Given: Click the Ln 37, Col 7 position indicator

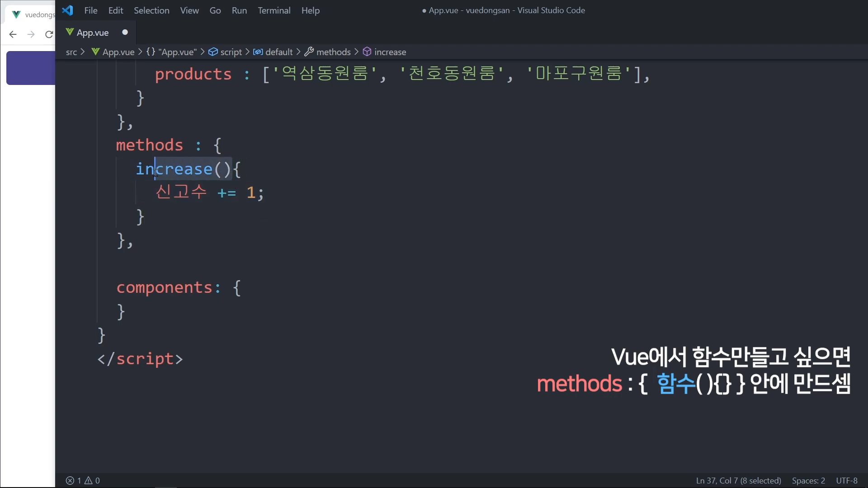Looking at the screenshot, I should tap(738, 481).
